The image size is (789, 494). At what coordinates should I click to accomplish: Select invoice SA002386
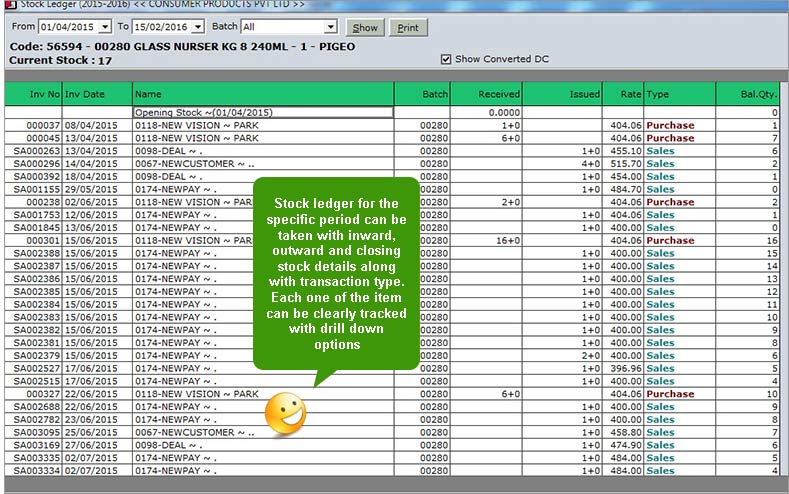37,279
